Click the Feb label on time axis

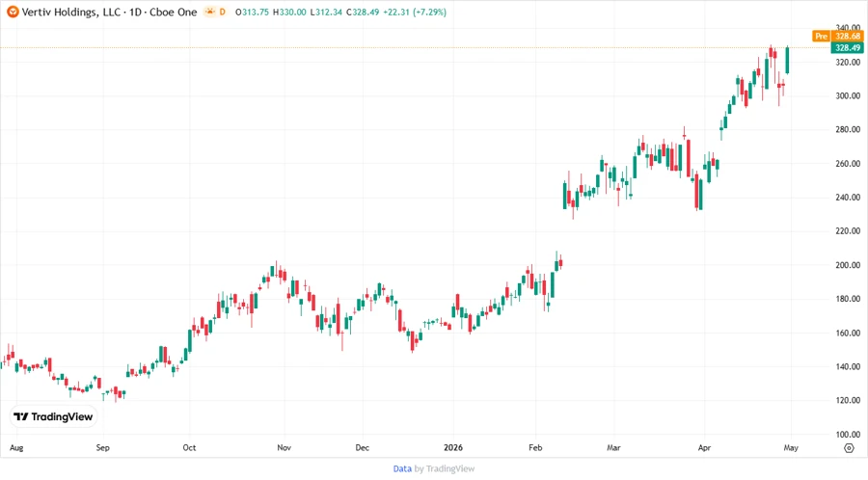point(535,447)
